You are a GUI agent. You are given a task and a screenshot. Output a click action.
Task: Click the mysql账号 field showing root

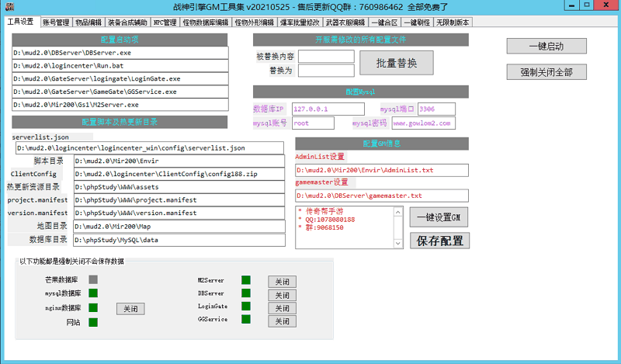[313, 123]
